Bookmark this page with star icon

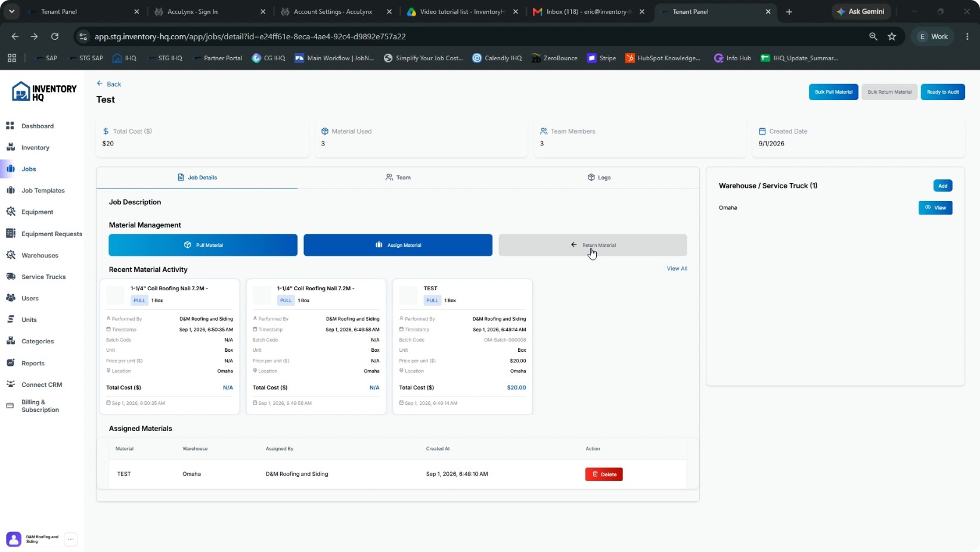[x=892, y=36]
